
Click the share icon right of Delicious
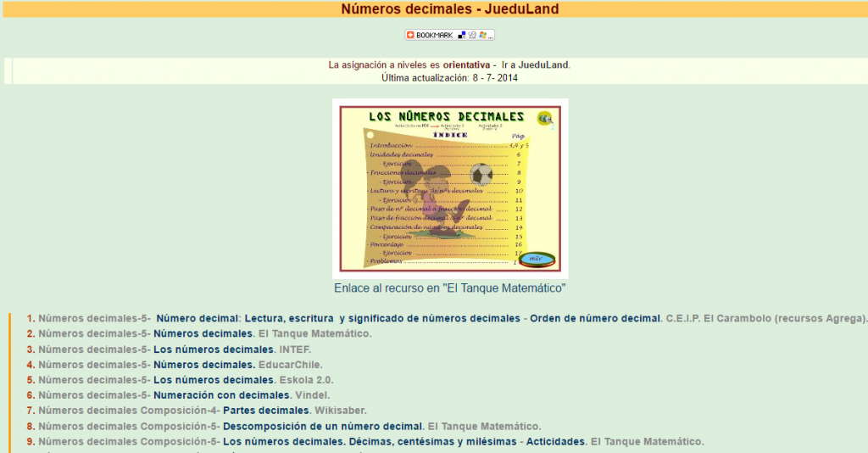point(472,35)
